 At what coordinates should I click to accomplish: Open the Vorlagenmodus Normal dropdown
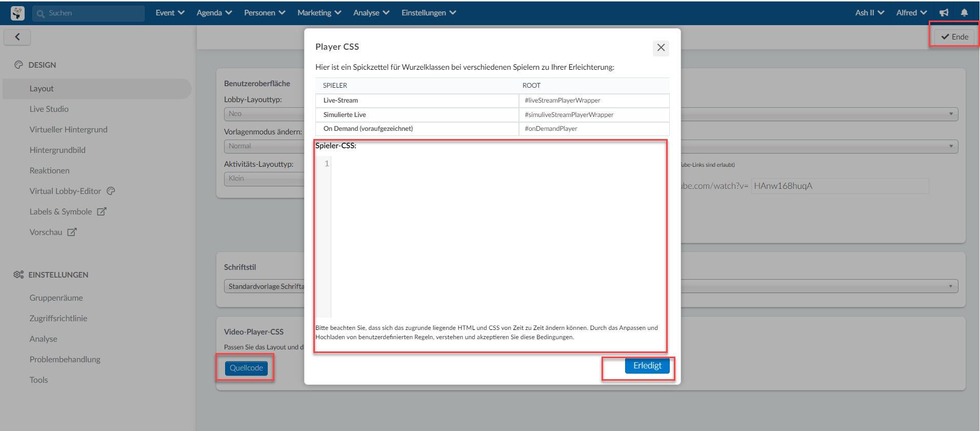[264, 146]
